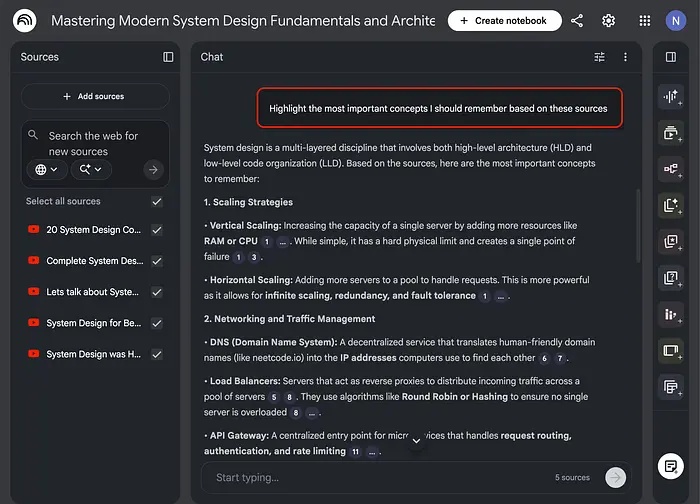
Task: Collapse the Sources panel
Action: tap(168, 57)
